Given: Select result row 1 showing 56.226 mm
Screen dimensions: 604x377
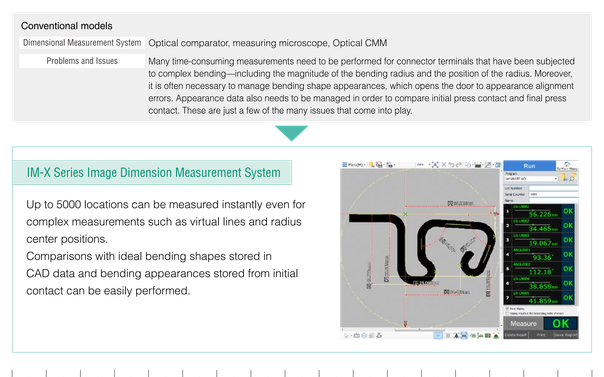Looking at the screenshot, I should (x=539, y=211).
